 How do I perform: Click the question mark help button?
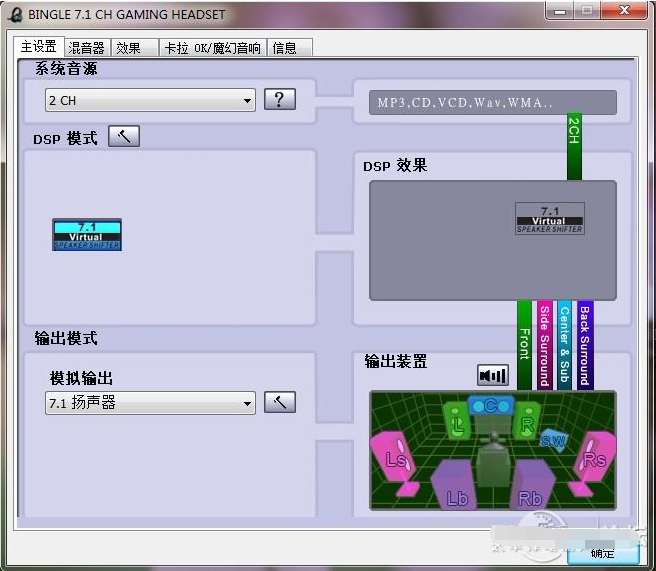pyautogui.click(x=280, y=100)
